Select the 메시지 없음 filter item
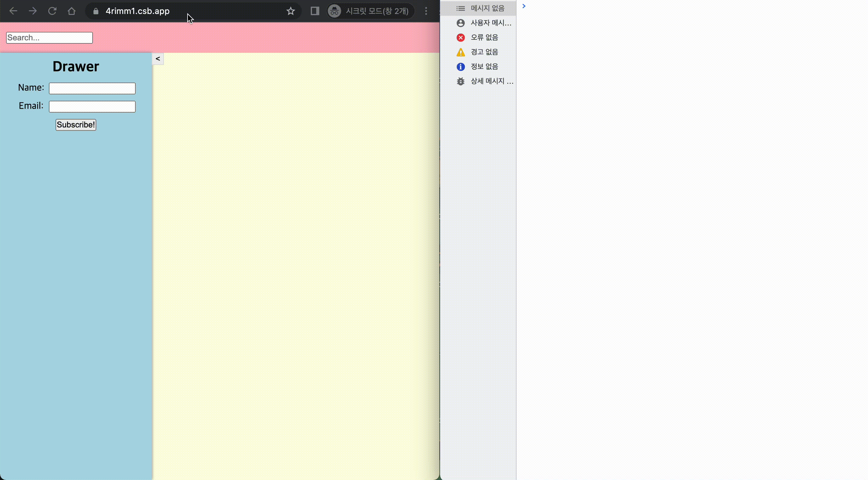This screenshot has width=868, height=480. (481, 8)
